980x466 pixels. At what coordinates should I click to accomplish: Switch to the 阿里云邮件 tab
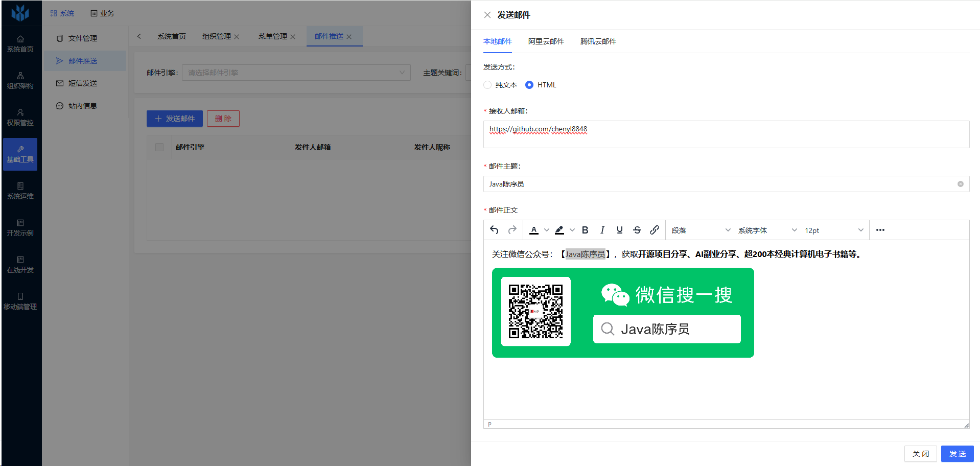point(546,41)
